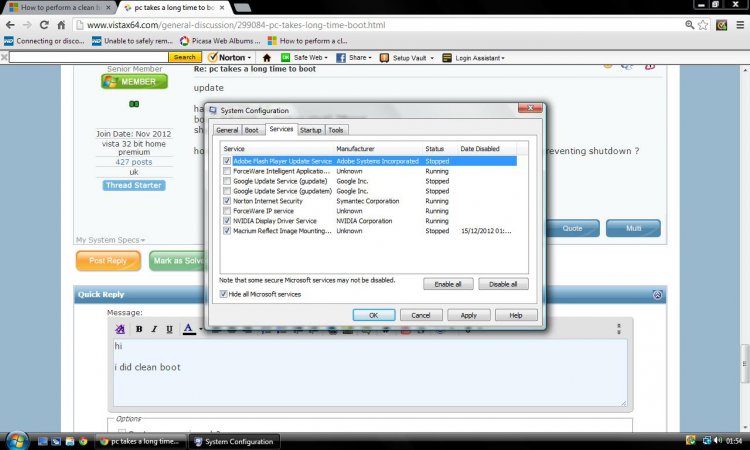Click the remove formatting icon in Quick Reply
Screen dimensions: 750x450
(x=120, y=329)
